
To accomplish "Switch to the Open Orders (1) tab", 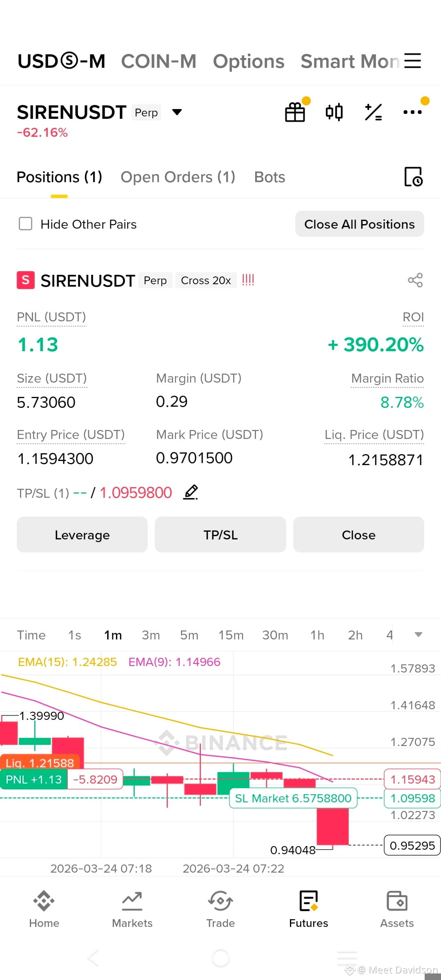I will point(178,177).
